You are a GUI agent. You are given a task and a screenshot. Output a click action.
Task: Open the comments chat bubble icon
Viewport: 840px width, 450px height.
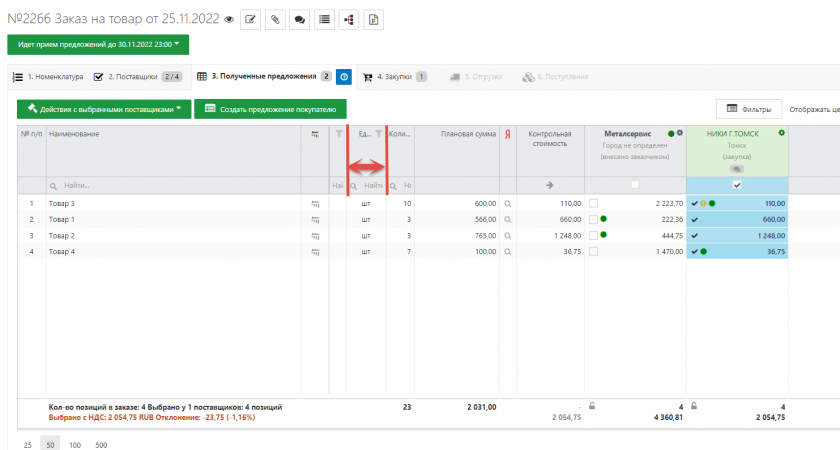pyautogui.click(x=299, y=19)
